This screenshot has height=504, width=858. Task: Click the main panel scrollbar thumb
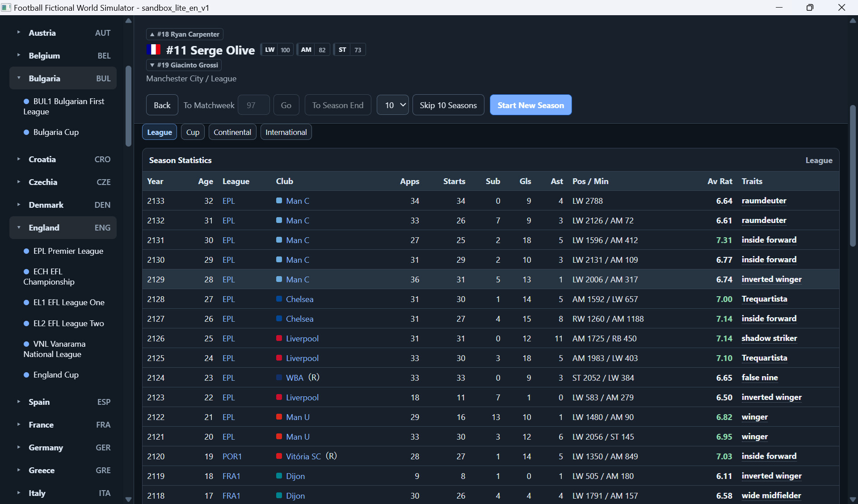[x=853, y=176]
